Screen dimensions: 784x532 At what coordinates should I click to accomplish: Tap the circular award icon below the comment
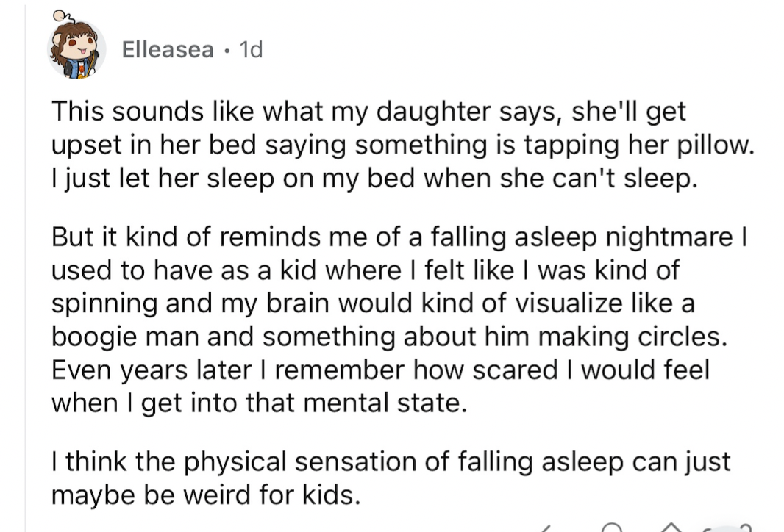[612, 528]
